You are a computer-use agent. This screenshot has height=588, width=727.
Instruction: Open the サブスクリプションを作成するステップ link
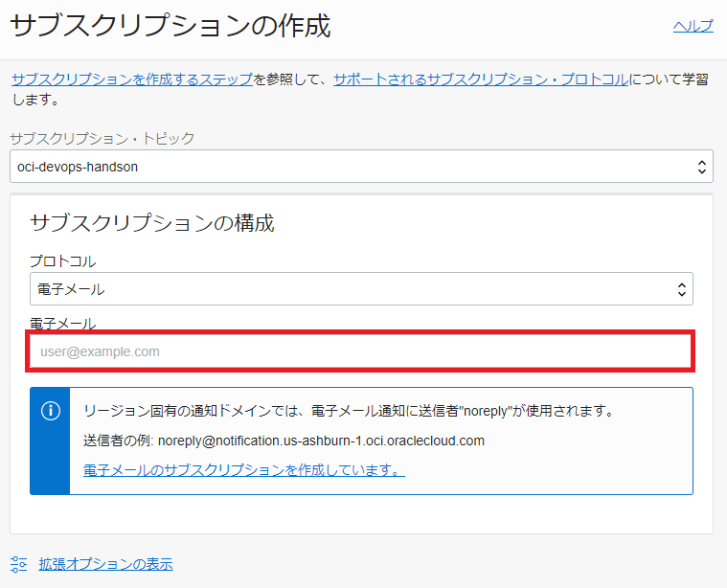click(131, 79)
